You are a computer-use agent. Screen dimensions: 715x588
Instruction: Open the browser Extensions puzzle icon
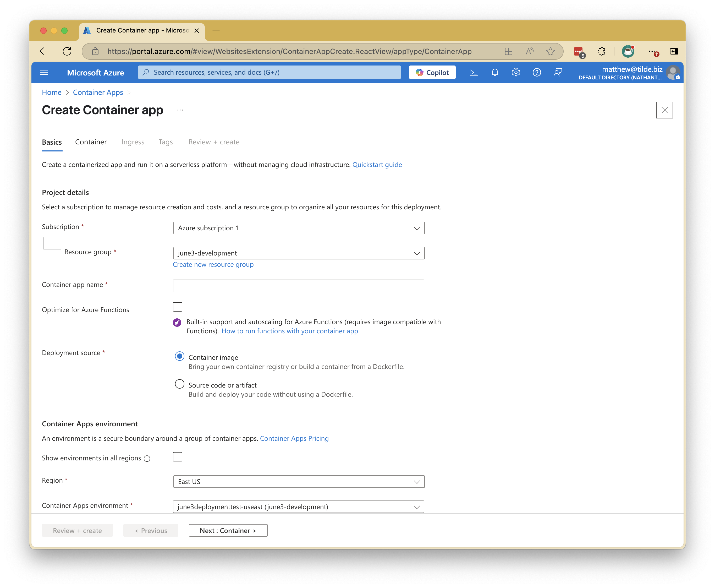coord(601,51)
